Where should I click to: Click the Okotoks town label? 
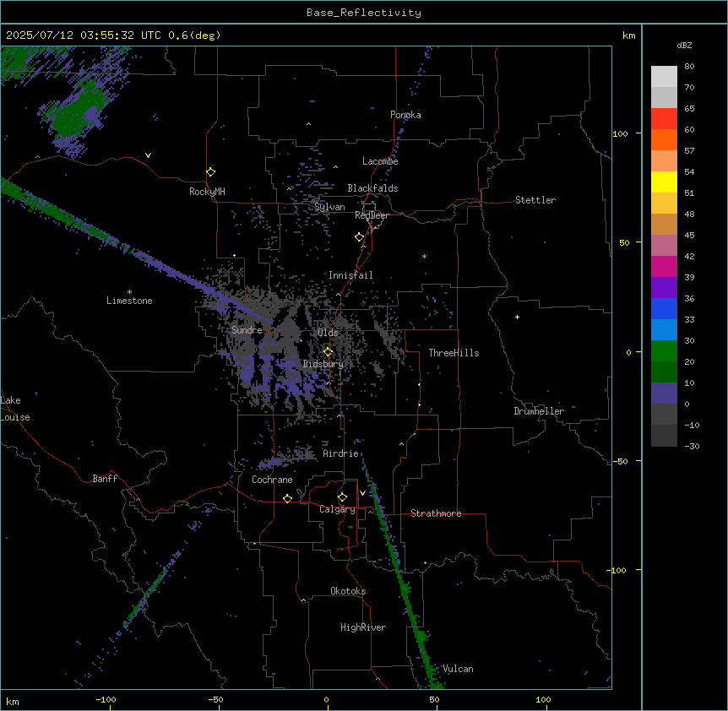point(348,591)
